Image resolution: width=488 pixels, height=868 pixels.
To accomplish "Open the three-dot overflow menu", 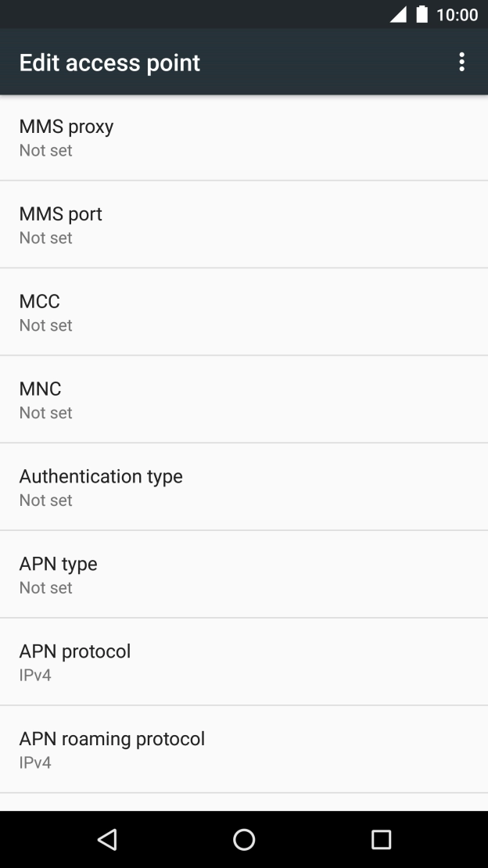I will coord(462,63).
